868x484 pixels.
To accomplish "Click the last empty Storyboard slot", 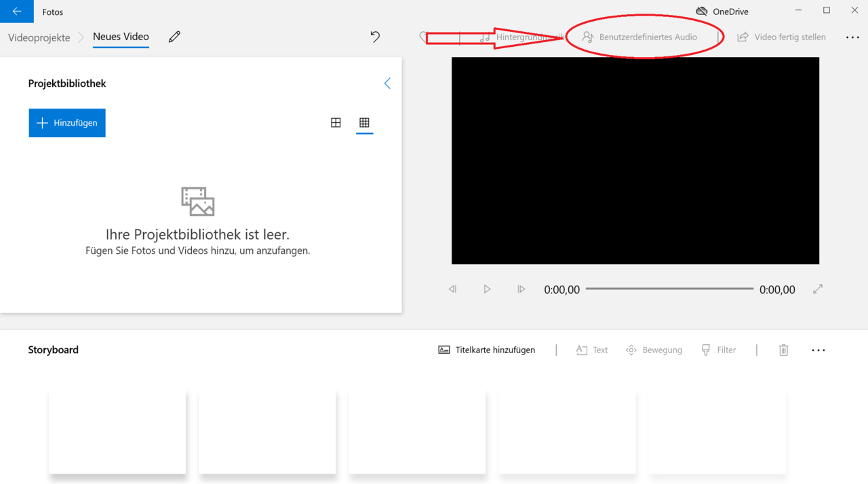I will 717,432.
